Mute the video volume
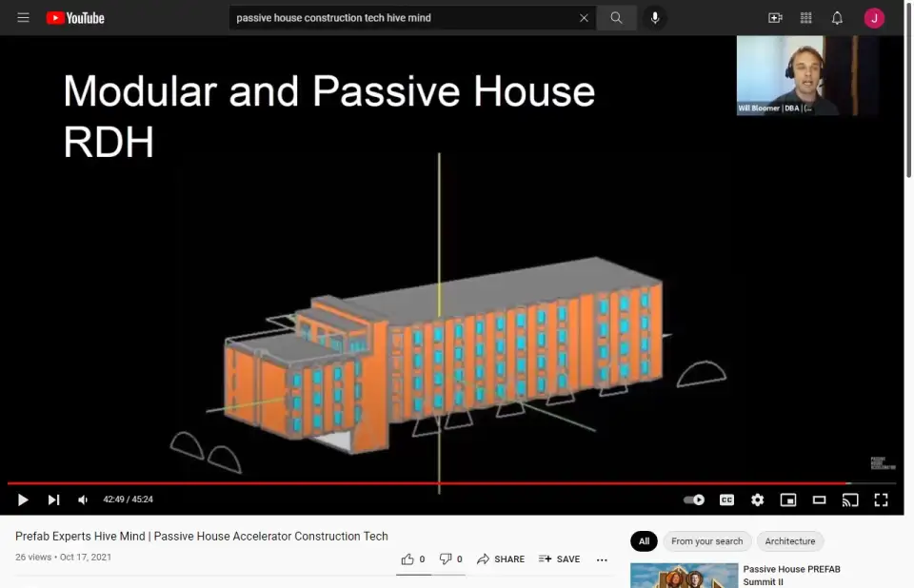This screenshot has width=914, height=588. (83, 500)
